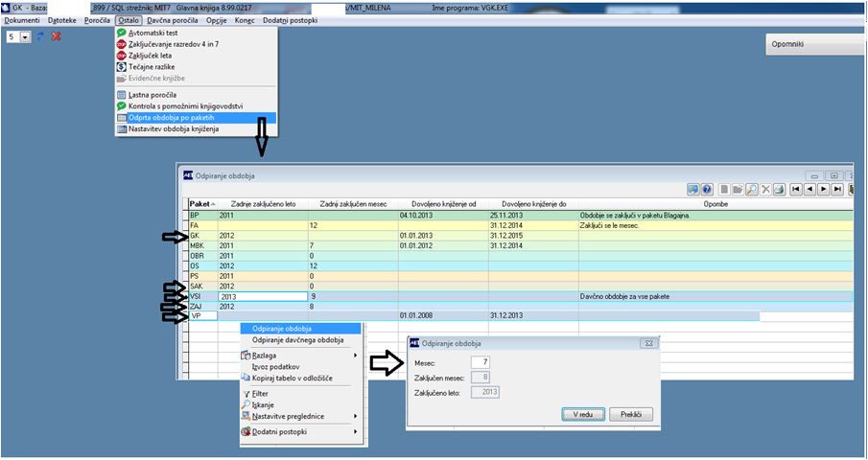This screenshot has width=868, height=460.
Task: Click the Mesec input field
Action: click(x=480, y=362)
